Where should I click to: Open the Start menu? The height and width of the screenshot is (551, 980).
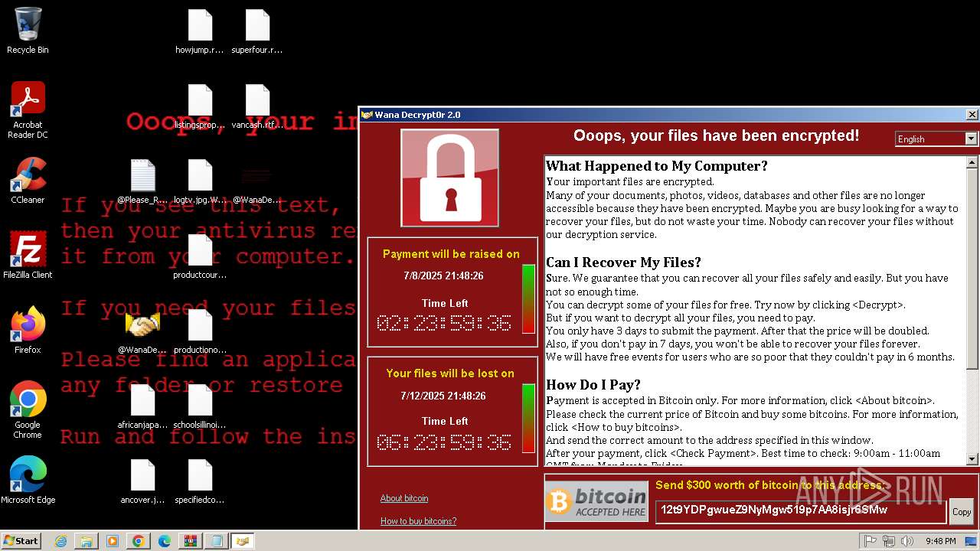[21, 540]
